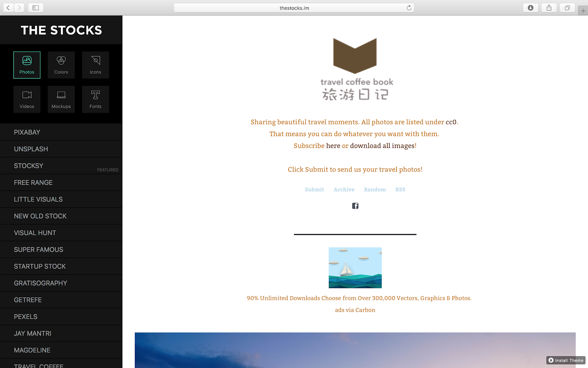Follow the cc0 license link
This screenshot has width=588, height=368.
point(451,122)
